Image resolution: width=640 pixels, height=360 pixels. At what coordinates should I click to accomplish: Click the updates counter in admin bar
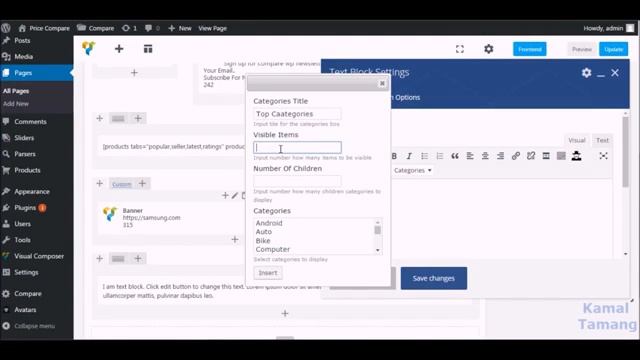coord(129,28)
